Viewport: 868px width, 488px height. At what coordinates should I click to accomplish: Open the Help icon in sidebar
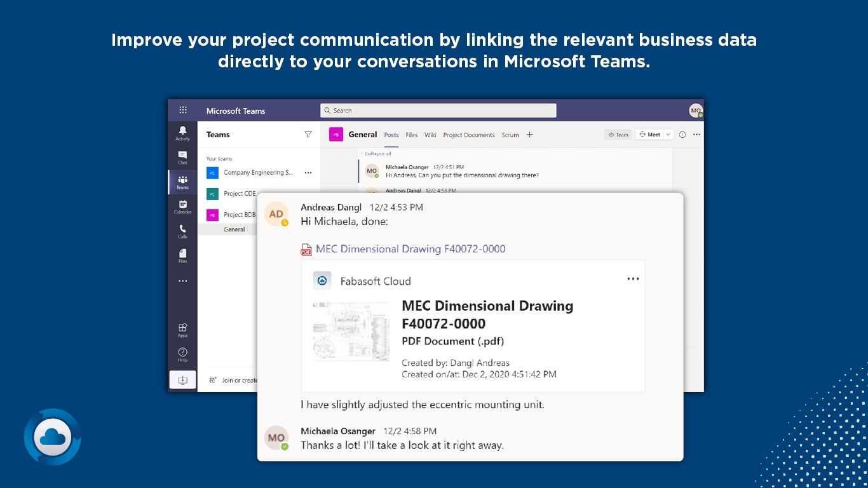pyautogui.click(x=182, y=355)
